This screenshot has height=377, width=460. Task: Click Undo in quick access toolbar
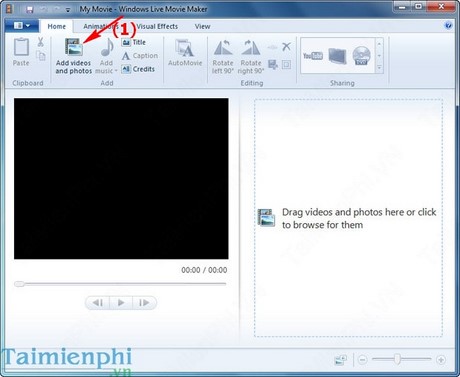coord(43,9)
